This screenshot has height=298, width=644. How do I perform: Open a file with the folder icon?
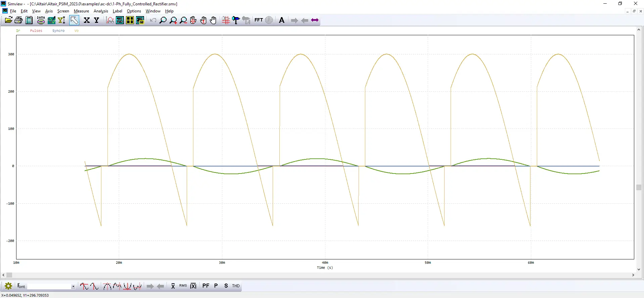click(8, 20)
